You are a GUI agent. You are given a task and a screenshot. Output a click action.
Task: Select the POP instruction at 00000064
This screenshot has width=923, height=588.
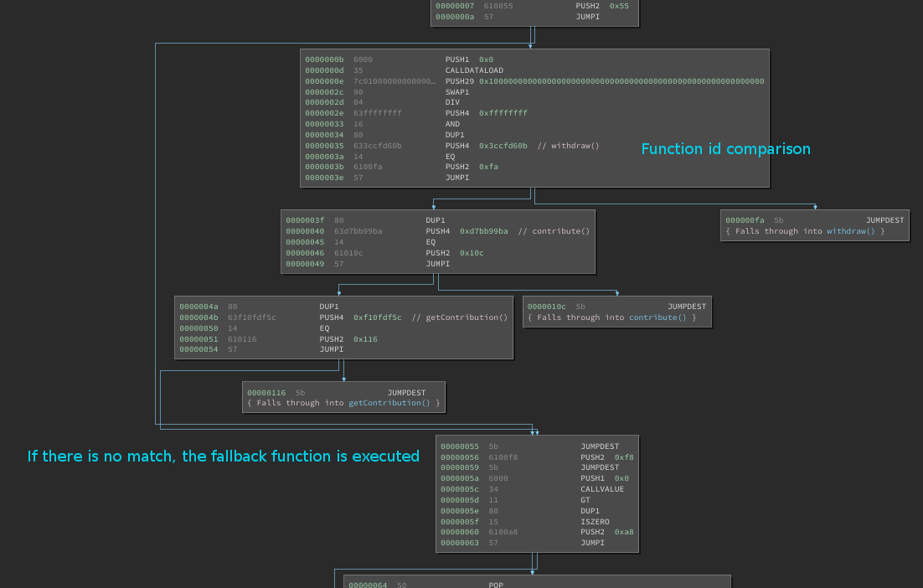point(496,585)
